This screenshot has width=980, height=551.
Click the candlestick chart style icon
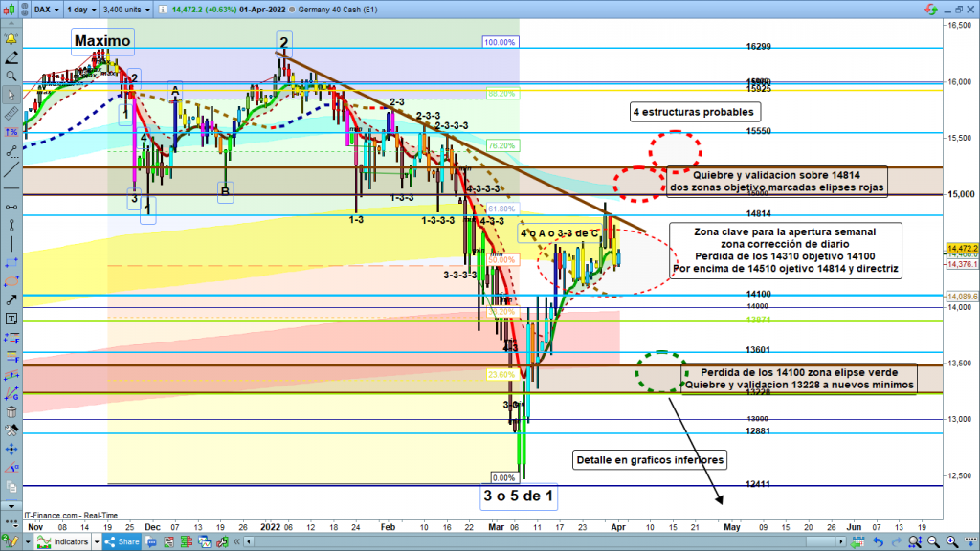click(x=11, y=11)
